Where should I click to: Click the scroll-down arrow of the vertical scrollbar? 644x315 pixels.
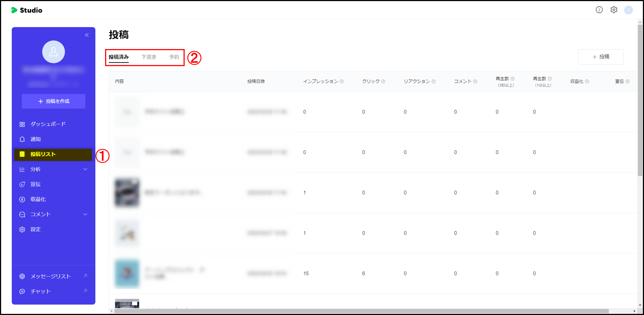coord(640,305)
